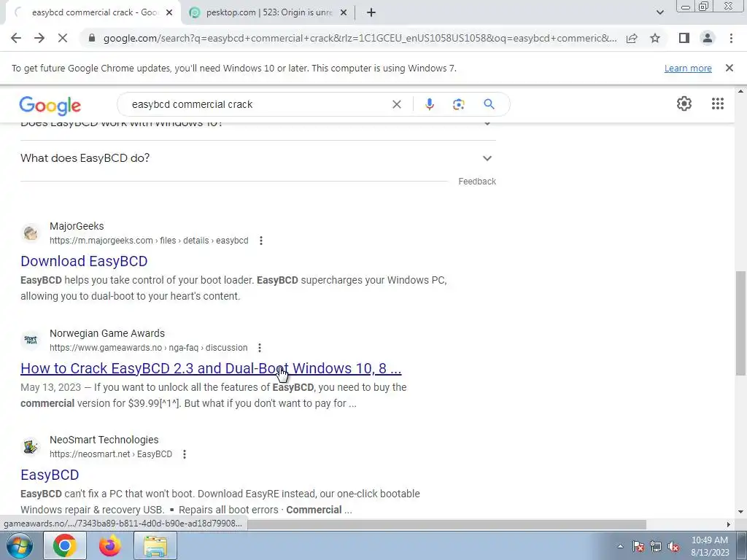This screenshot has width=747, height=560.
Task: Click the NeoSmart Technologies site name
Action: point(104,440)
